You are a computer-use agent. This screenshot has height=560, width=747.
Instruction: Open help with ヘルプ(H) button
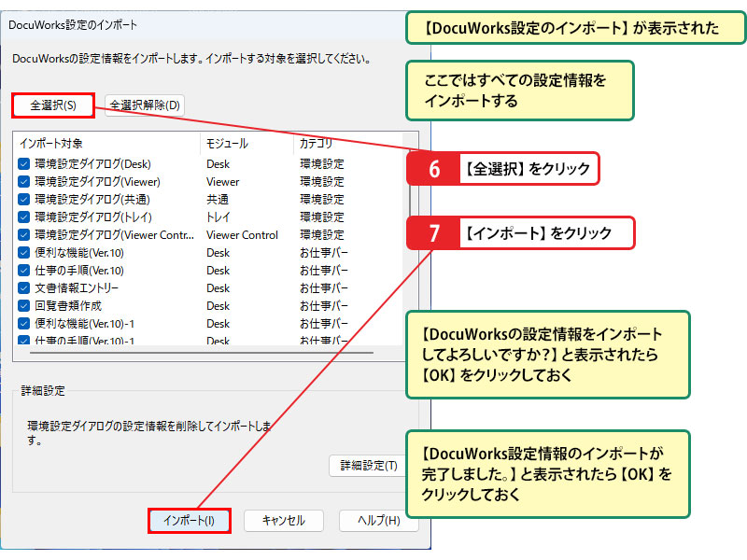[x=379, y=521]
